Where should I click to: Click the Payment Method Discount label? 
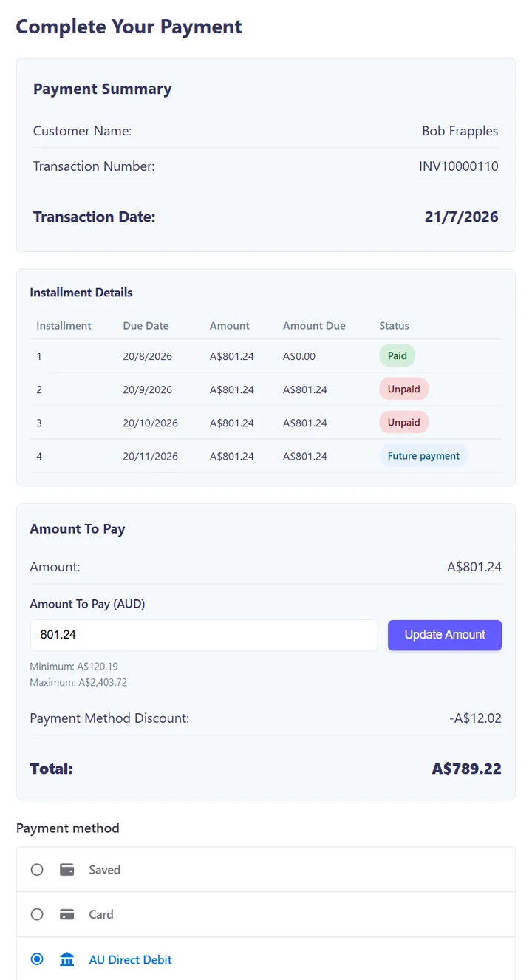point(109,718)
